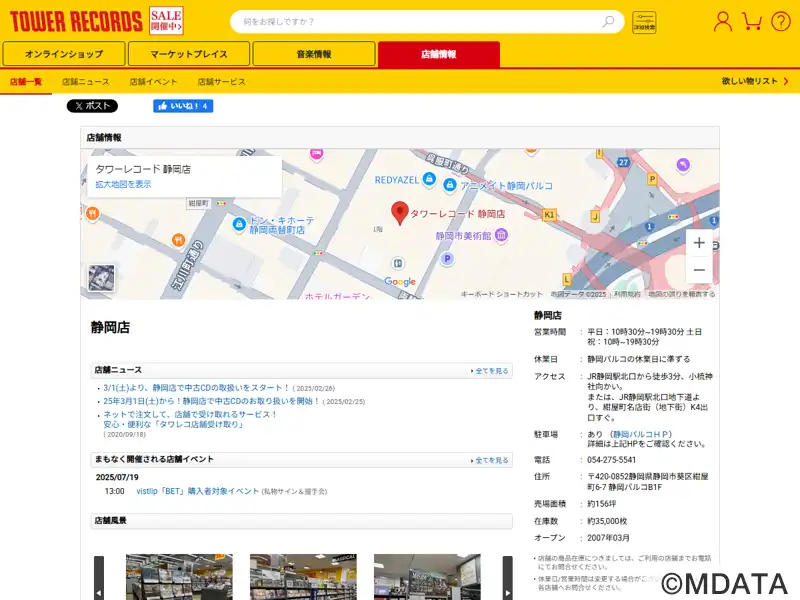Click the Facebook いいね! button
Image resolution: width=800 pixels, height=600 pixels.
point(183,106)
